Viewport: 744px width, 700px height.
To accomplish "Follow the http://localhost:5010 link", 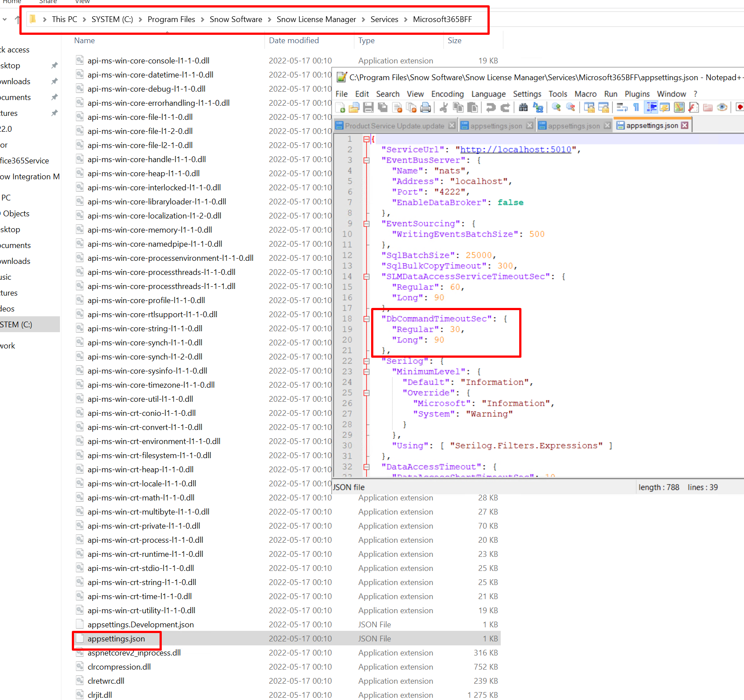I will pos(516,150).
